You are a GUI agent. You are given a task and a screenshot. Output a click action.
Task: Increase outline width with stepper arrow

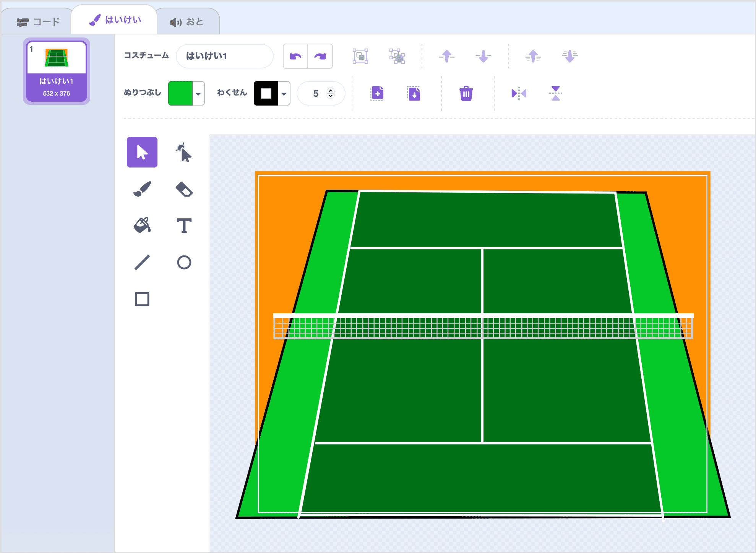[x=331, y=90]
